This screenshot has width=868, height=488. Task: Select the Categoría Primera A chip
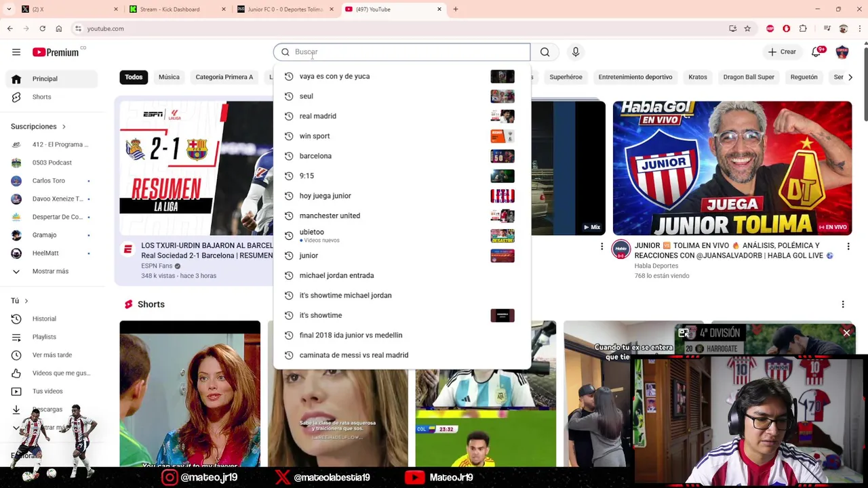point(224,77)
